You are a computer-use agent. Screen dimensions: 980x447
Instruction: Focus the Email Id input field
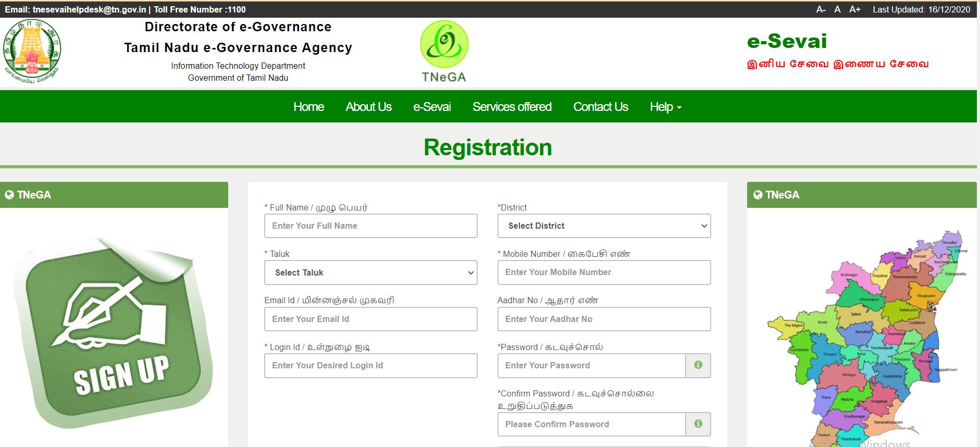(371, 319)
